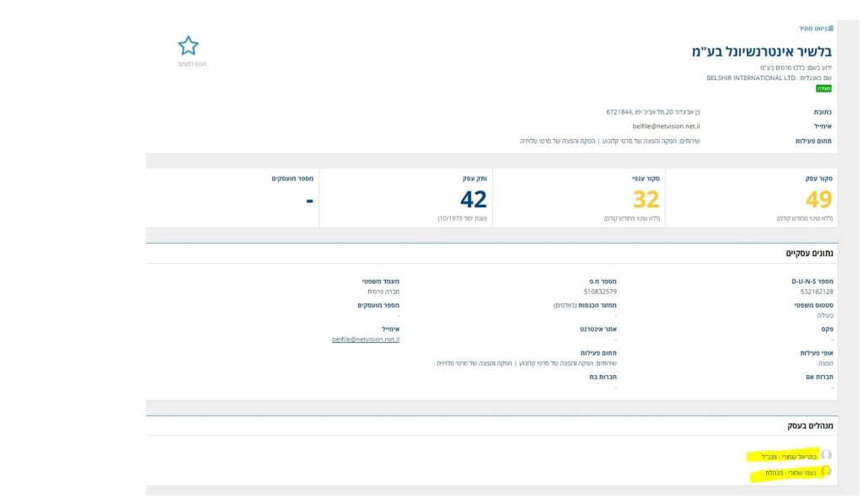Click the BELSHIR INTERNATIONAL LTD. English name
This screenshot has height=504, width=863.
[741, 78]
